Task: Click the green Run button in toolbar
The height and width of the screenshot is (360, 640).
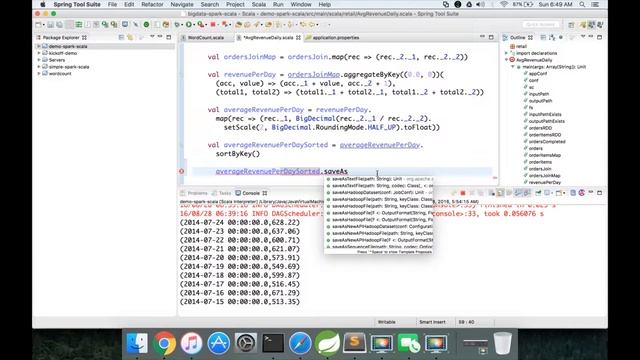Action: pos(189,25)
